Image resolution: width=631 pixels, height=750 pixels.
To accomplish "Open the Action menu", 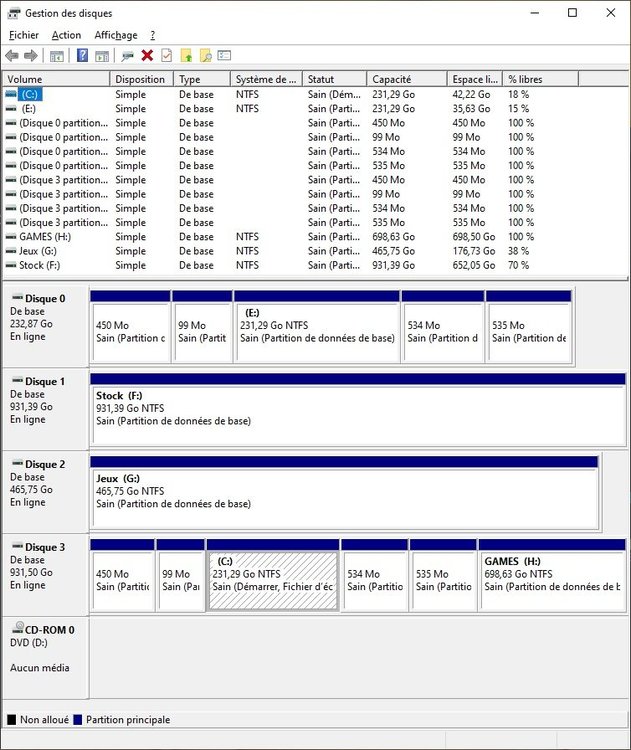I will tap(66, 35).
